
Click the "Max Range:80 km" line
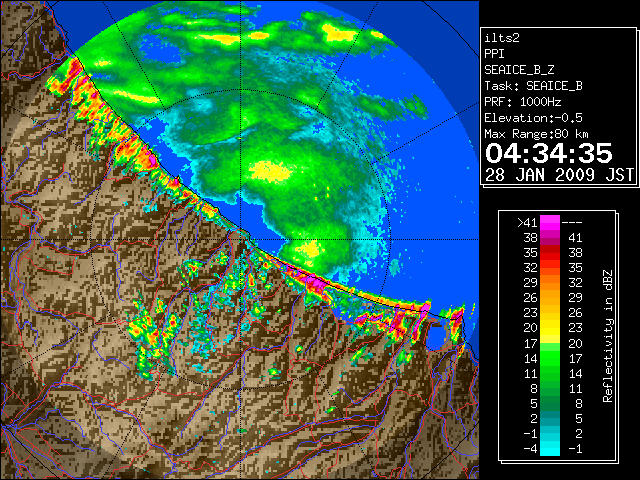536,134
